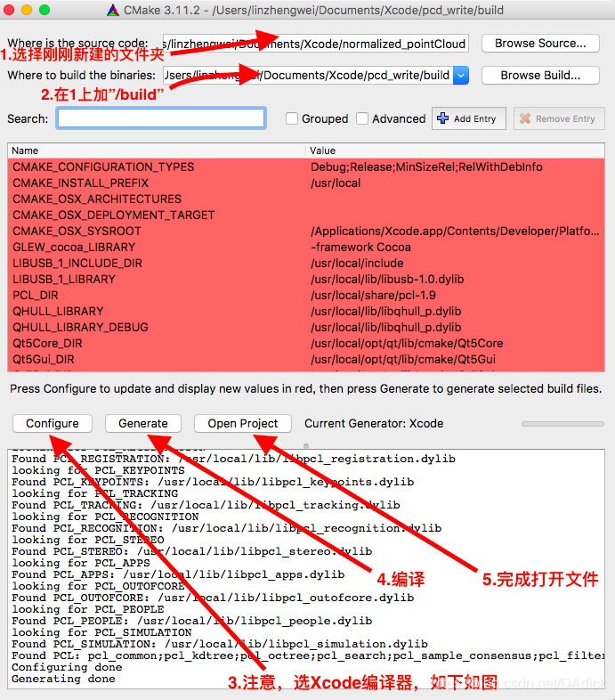Click the Xcode.app SYSROOT path value

pos(455,232)
